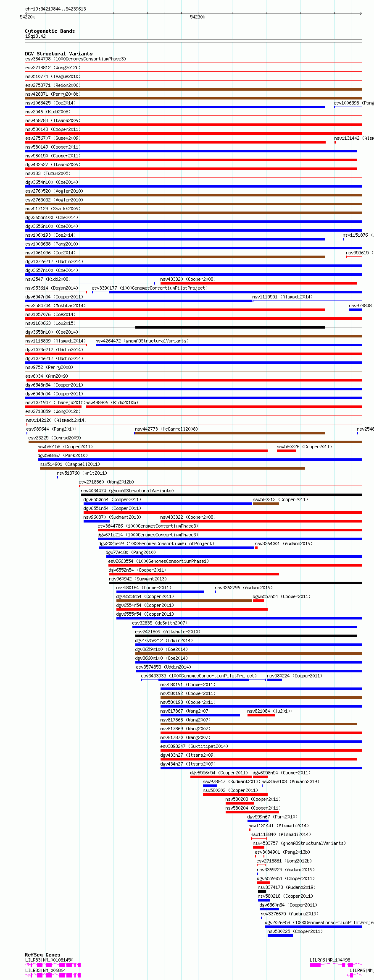Viewport: 374px width, 980px height.
Task: Click the esv2663554 (1000GenomesConsortiumPhase1) label
Action: point(158,561)
